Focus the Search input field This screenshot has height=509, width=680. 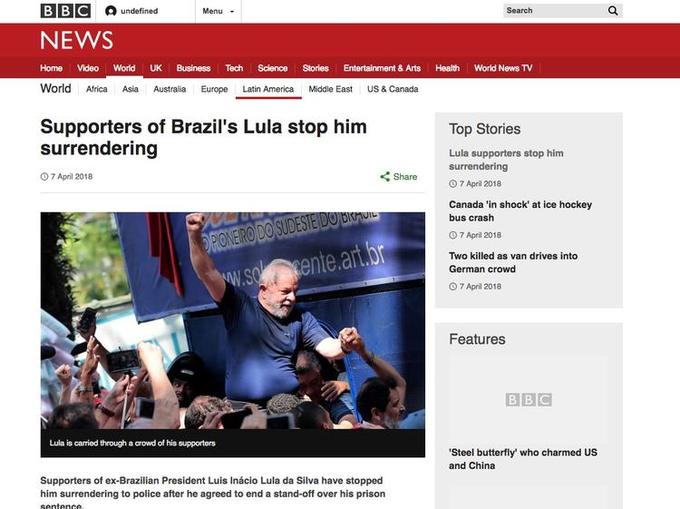554,10
